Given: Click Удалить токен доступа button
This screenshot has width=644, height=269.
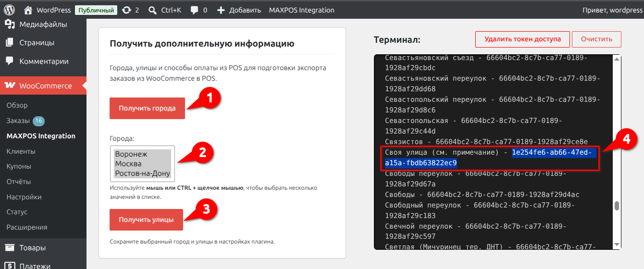Looking at the screenshot, I should 522,39.
